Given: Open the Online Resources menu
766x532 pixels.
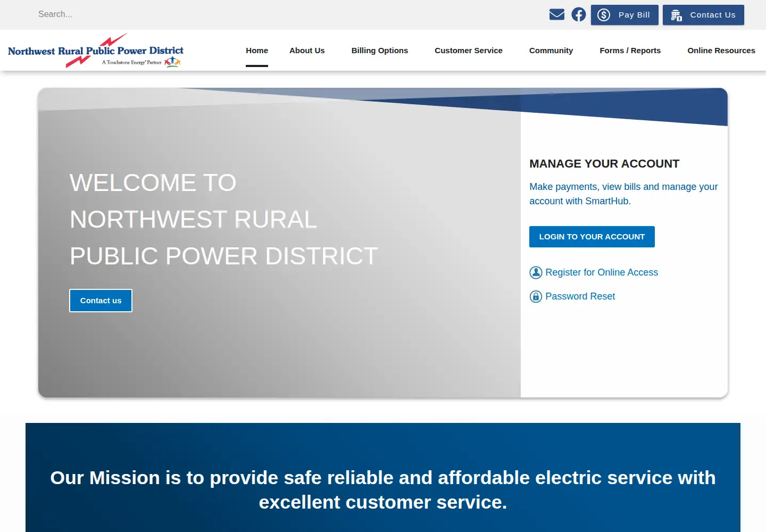Looking at the screenshot, I should tap(721, 51).
